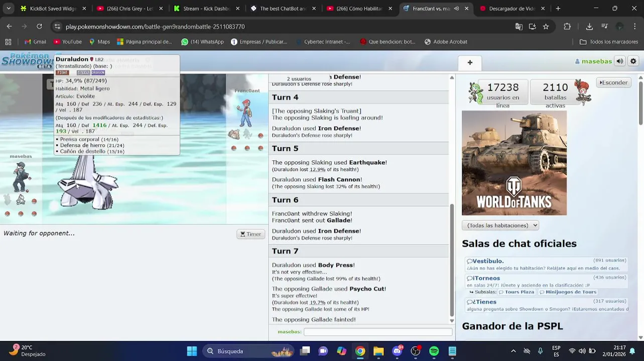Viewport: 644px width, 361px height.
Task: Mute sound with the speaker icon
Action: [x=620, y=61]
